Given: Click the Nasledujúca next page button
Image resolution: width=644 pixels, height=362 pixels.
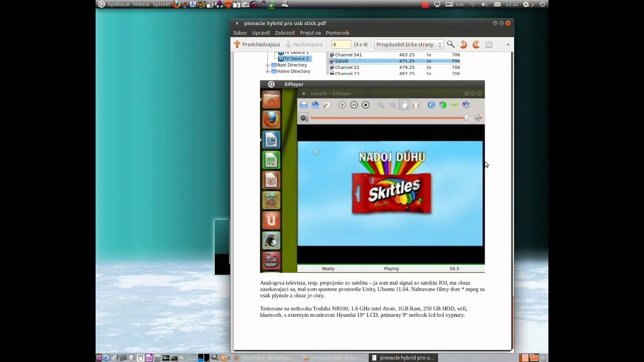Looking at the screenshot, I should 304,44.
